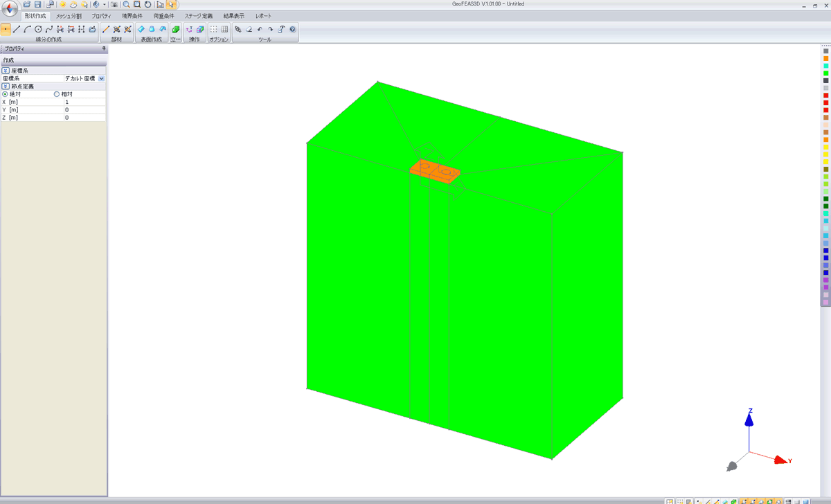The image size is (831, 504).
Task: Open the メッシュ分割 tab
Action: coord(69,15)
